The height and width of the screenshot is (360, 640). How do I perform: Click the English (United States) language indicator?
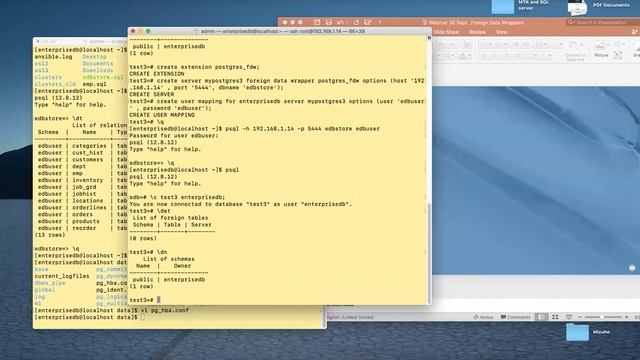coord(351,317)
